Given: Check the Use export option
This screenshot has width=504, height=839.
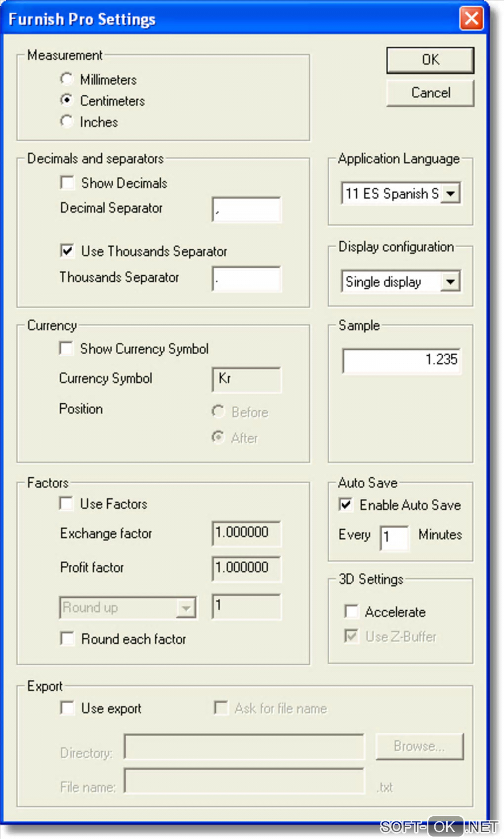Looking at the screenshot, I should click(67, 708).
